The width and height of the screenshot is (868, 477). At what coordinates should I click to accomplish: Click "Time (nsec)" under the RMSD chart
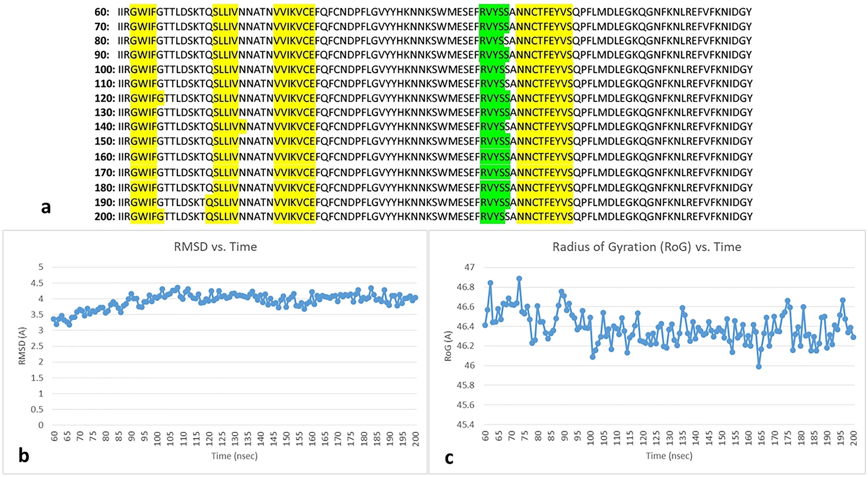coord(234,456)
